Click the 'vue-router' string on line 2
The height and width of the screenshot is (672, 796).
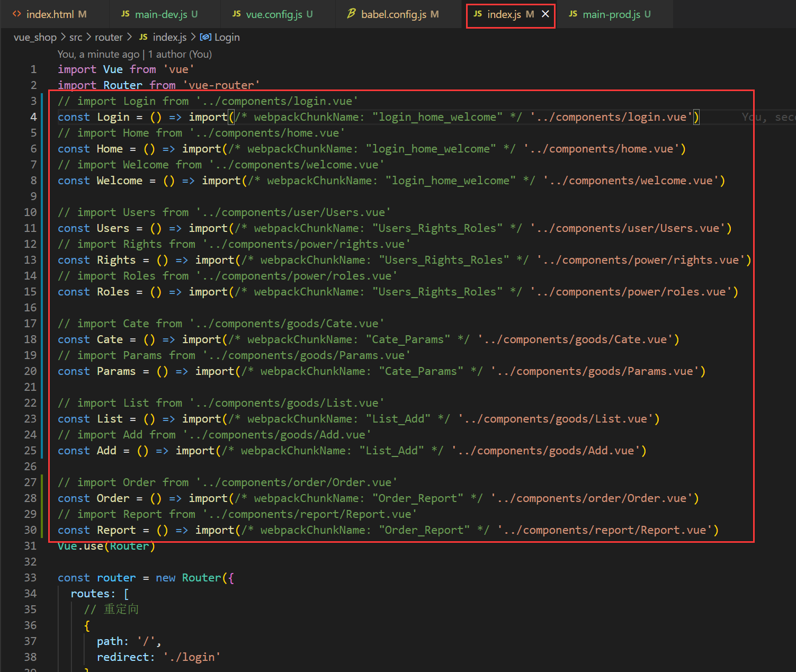[221, 85]
